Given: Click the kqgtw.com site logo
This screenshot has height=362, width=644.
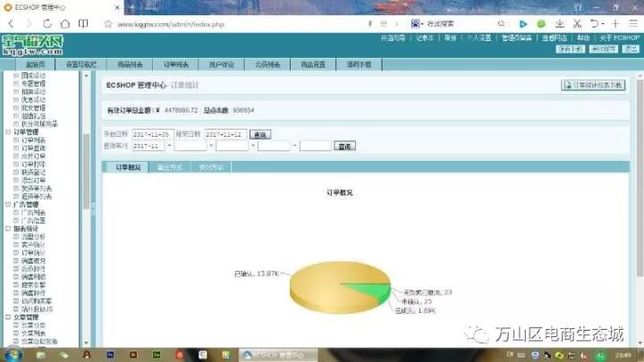Looking at the screenshot, I should pos(32,46).
